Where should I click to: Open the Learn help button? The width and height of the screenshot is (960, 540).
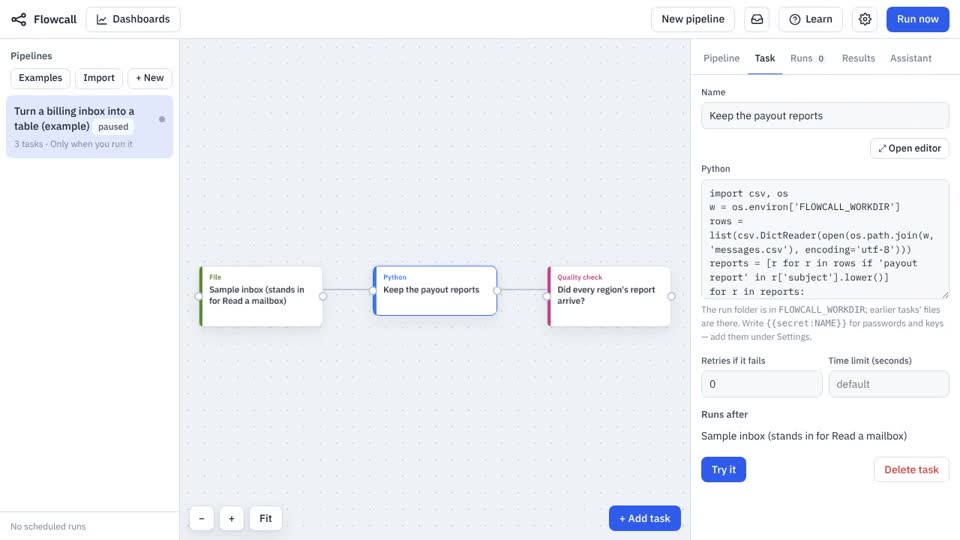811,19
